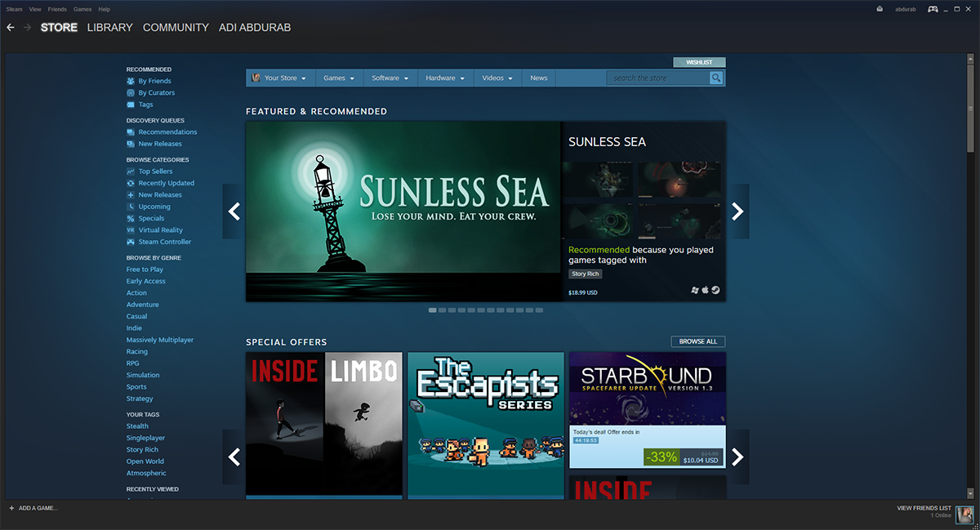This screenshot has height=530, width=980.
Task: Click the SteamOS icon on Sunless Sea panel
Action: click(715, 290)
